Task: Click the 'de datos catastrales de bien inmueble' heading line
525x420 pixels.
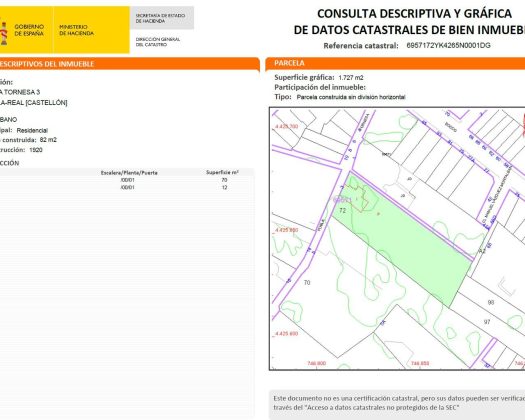Action: [409, 30]
